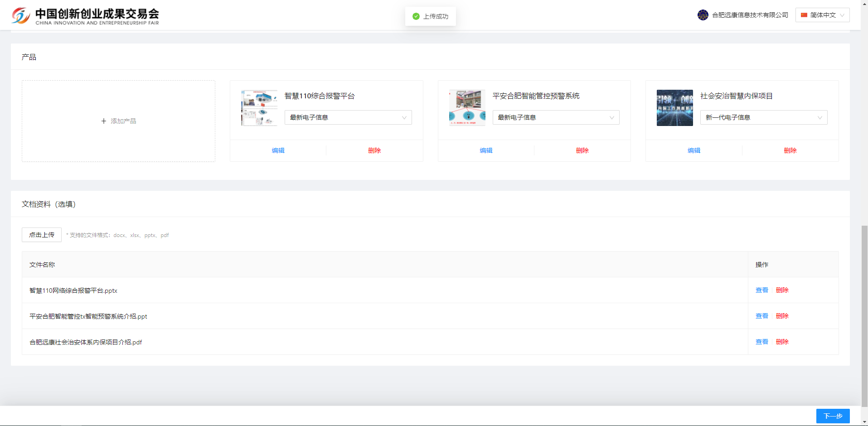This screenshot has height=426, width=868.
Task: Click the China Innovation Fair logo
Action: point(85,16)
